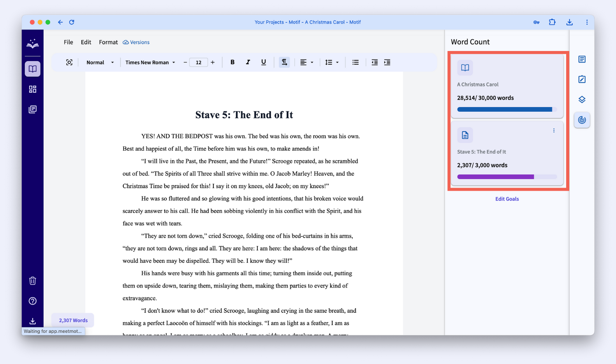Image resolution: width=616 pixels, height=364 pixels.
Task: Click the font size field showing 12
Action: click(x=199, y=62)
